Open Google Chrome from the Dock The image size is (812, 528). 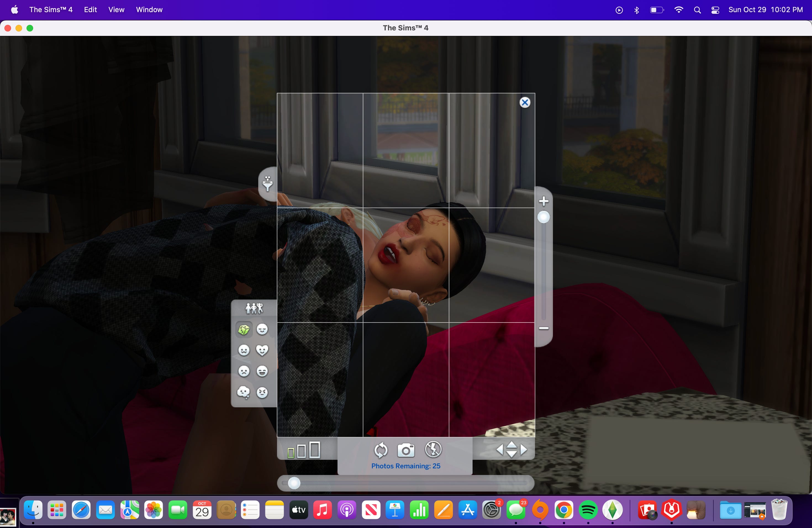tap(564, 510)
